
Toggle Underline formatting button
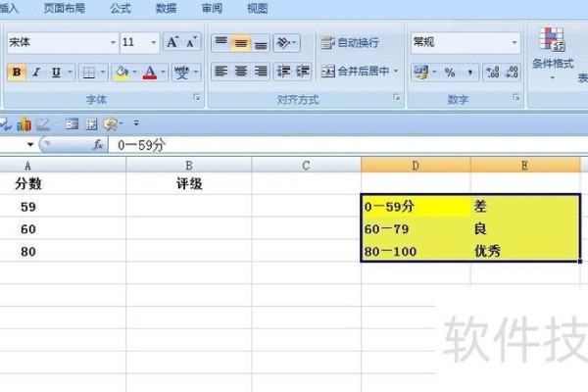click(x=56, y=72)
